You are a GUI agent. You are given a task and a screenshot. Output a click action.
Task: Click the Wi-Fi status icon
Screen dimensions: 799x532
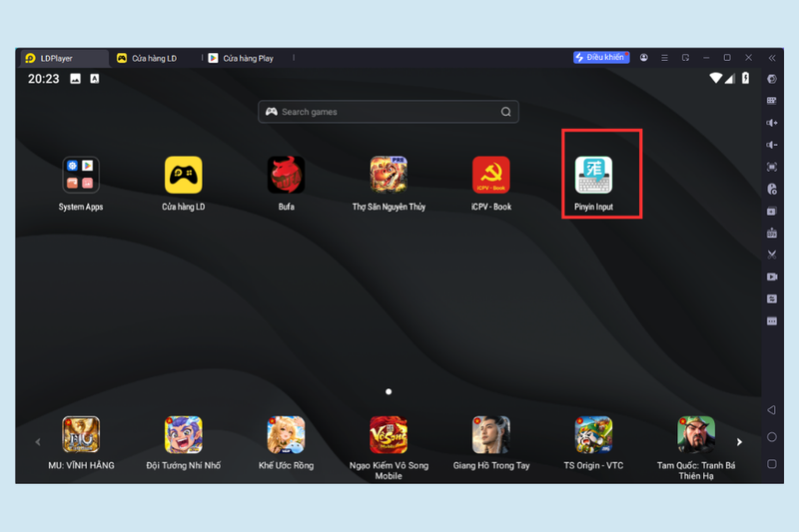coord(716,79)
